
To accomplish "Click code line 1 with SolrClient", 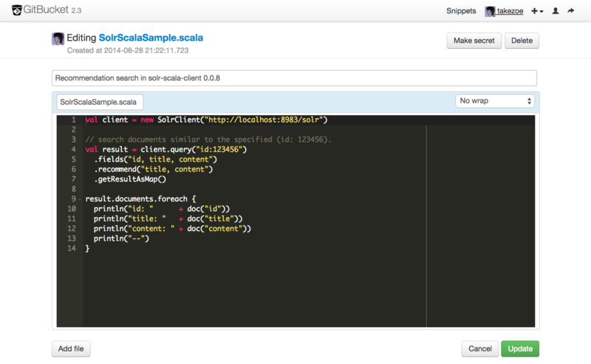I will pos(207,120).
